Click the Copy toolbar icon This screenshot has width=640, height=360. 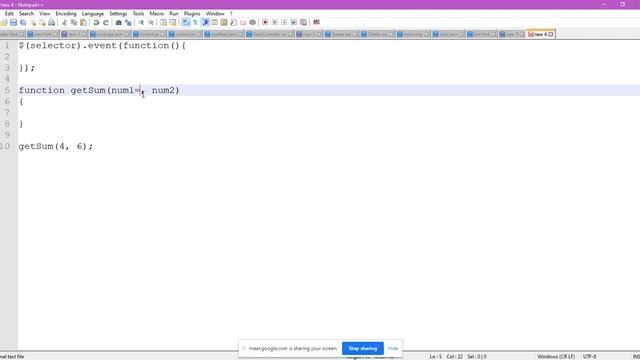point(74,22)
